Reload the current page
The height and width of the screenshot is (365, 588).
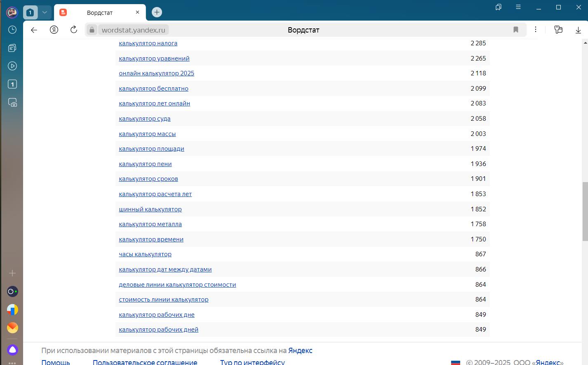pos(74,30)
